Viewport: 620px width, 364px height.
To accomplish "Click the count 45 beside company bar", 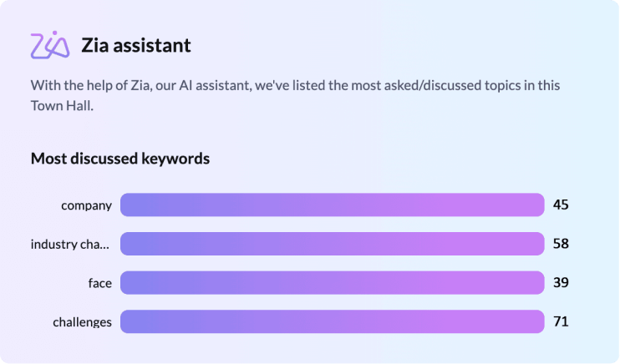I will [561, 205].
